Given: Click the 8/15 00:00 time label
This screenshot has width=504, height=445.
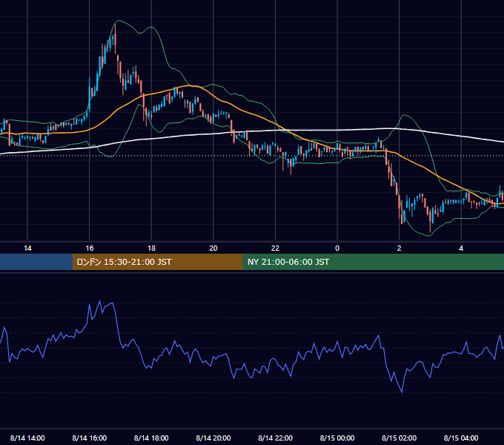Looking at the screenshot, I should tap(337, 438).
